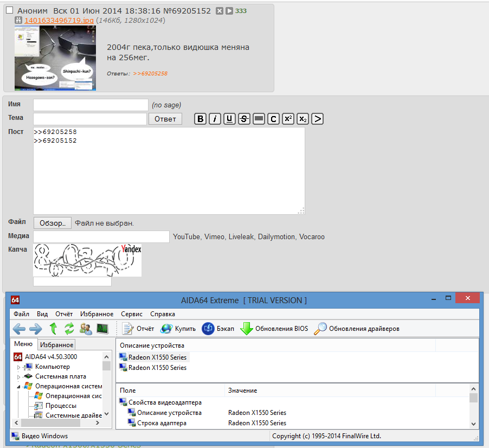Click the Superscript formatting button
Image resolution: width=489 pixels, height=448 pixels.
[x=288, y=119]
